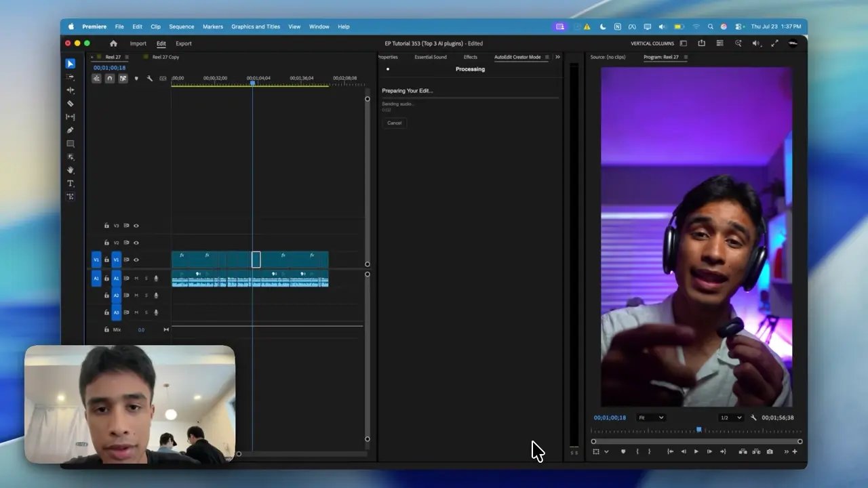This screenshot has width=868, height=488.
Task: Toggle Linked Selection button
Action: click(x=123, y=79)
